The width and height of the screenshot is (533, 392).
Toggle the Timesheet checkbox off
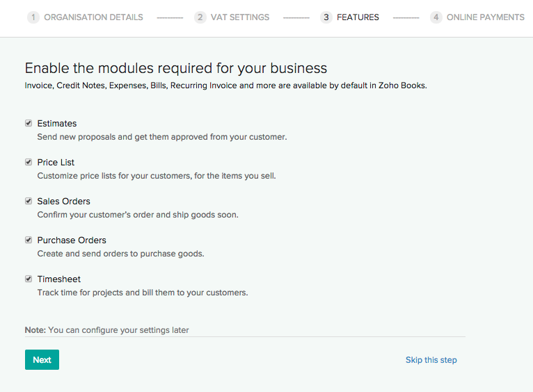coord(29,279)
